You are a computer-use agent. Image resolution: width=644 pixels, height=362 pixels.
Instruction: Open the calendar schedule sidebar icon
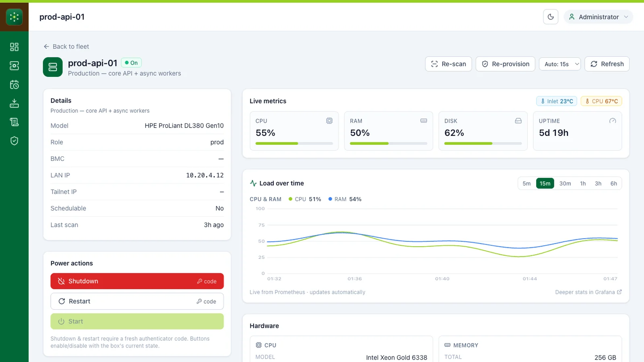(x=14, y=84)
